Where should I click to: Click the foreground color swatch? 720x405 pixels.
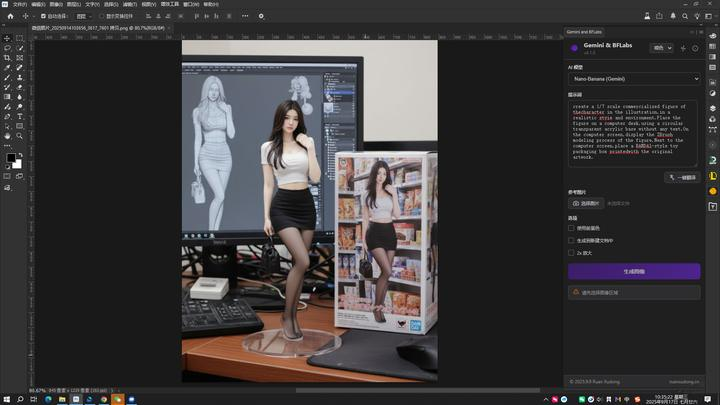click(11, 158)
